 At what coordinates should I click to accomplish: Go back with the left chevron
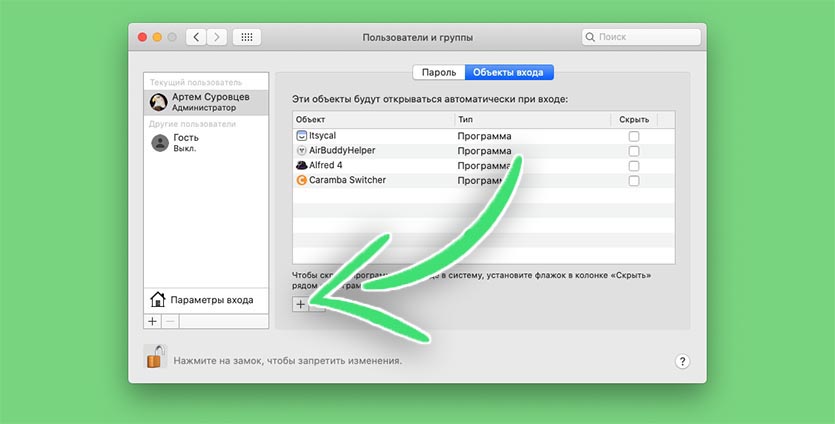pos(196,37)
